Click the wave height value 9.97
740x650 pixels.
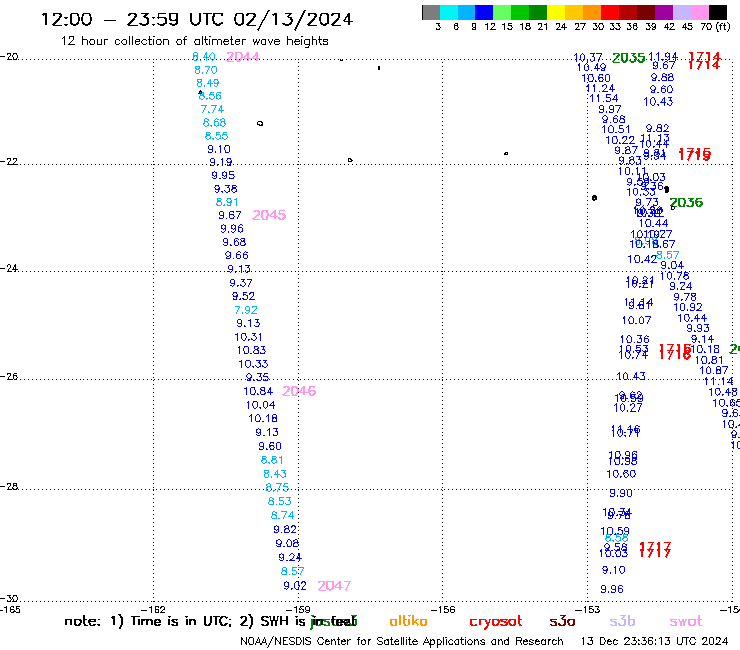pyautogui.click(x=610, y=110)
